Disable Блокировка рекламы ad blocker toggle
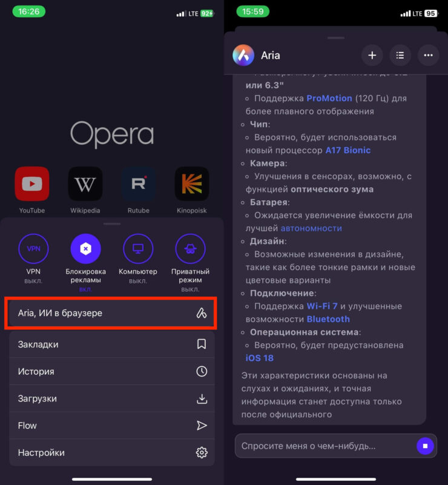 point(85,248)
